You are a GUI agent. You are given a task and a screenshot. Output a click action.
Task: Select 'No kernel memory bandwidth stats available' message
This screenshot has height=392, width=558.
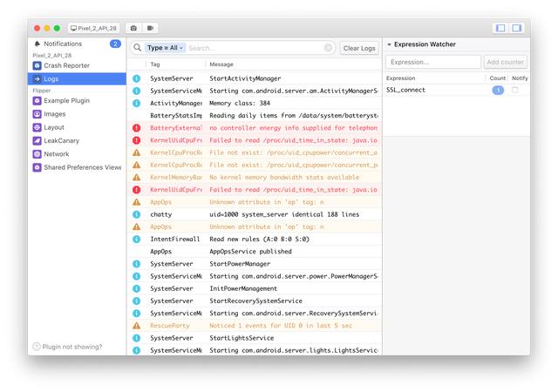pyautogui.click(x=284, y=177)
